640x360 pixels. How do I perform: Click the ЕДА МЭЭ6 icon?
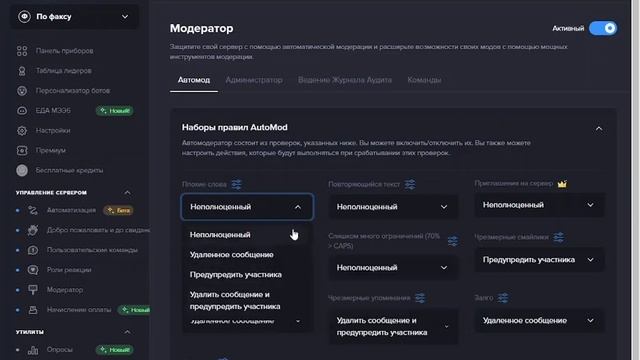22,111
